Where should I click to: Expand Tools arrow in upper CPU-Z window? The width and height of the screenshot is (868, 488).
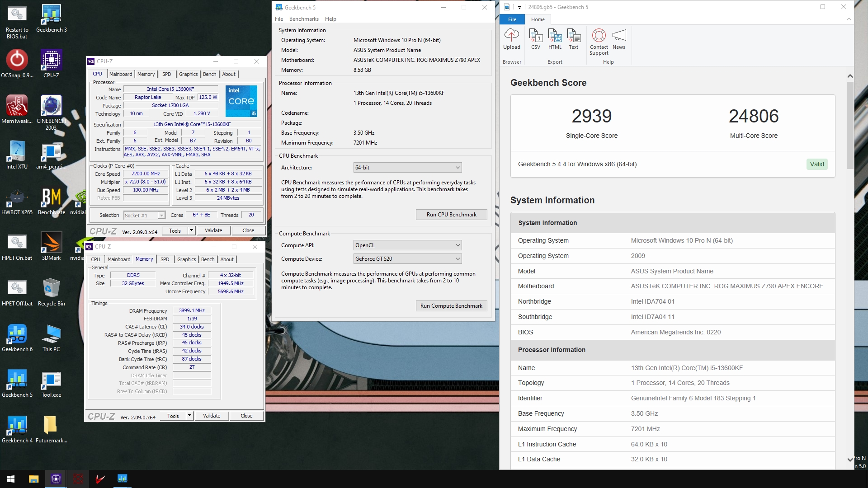click(x=191, y=230)
